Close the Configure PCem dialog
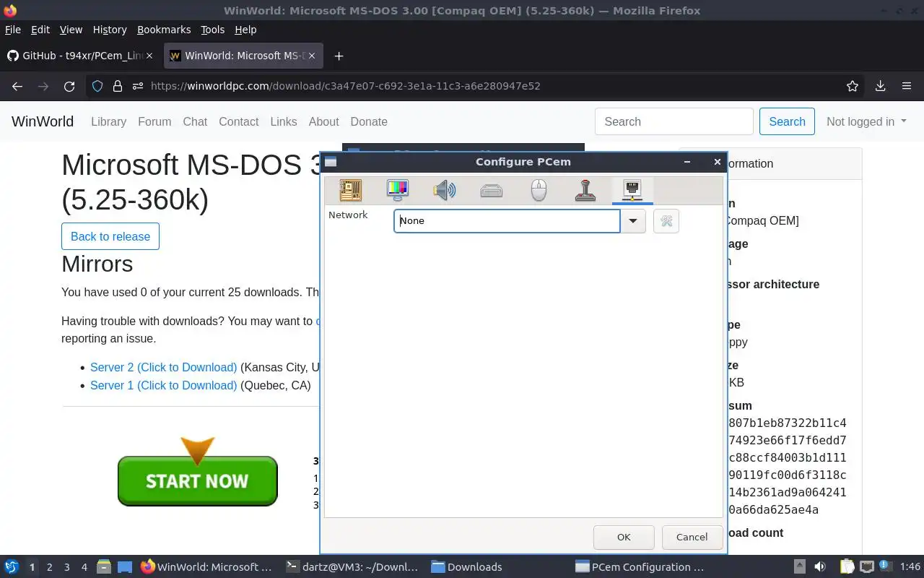The image size is (924, 578). (x=717, y=162)
